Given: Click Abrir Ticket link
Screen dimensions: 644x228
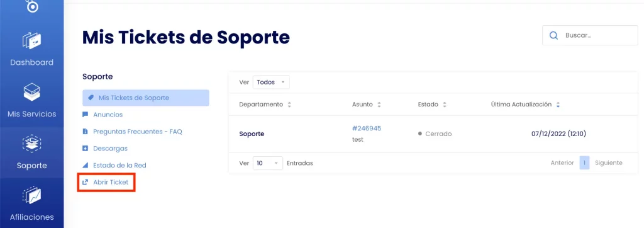Looking at the screenshot, I should [x=111, y=182].
